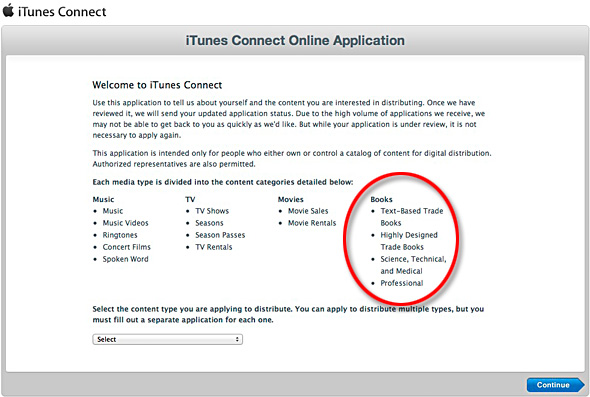The width and height of the screenshot is (590, 397).
Task: Click the TV Shows list item
Action: (212, 211)
